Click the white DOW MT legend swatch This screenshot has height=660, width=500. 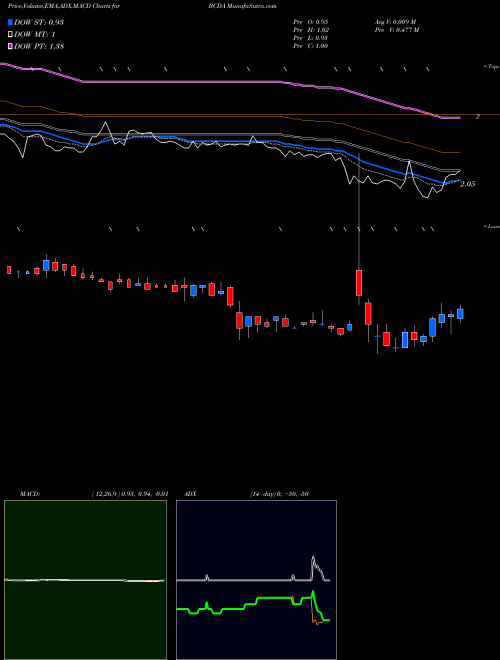10,35
